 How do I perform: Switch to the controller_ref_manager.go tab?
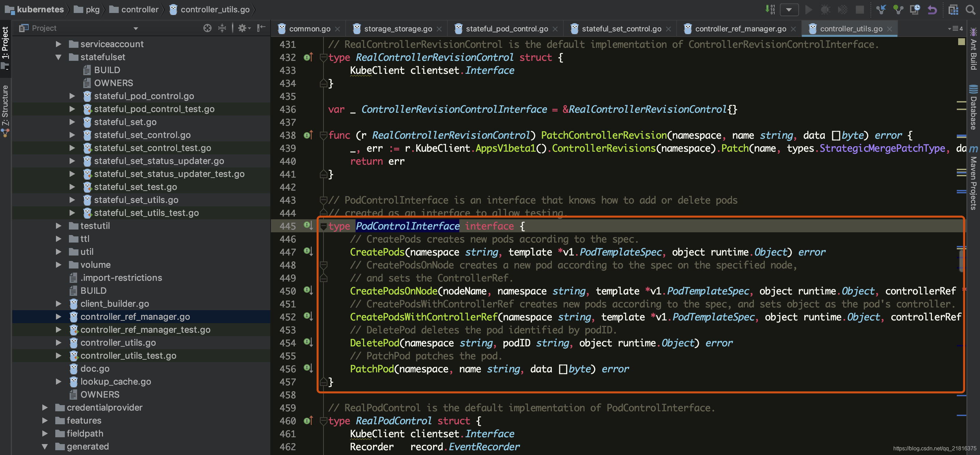740,29
